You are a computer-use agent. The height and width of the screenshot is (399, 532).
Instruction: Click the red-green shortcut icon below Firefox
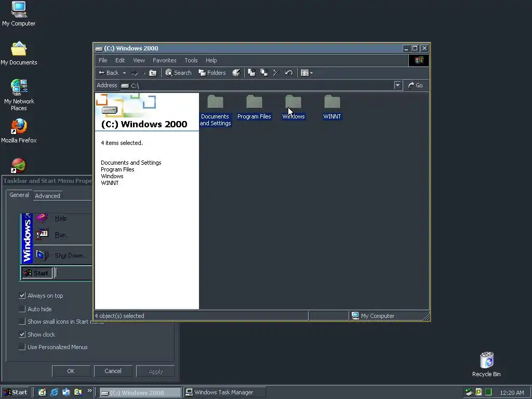tap(19, 166)
